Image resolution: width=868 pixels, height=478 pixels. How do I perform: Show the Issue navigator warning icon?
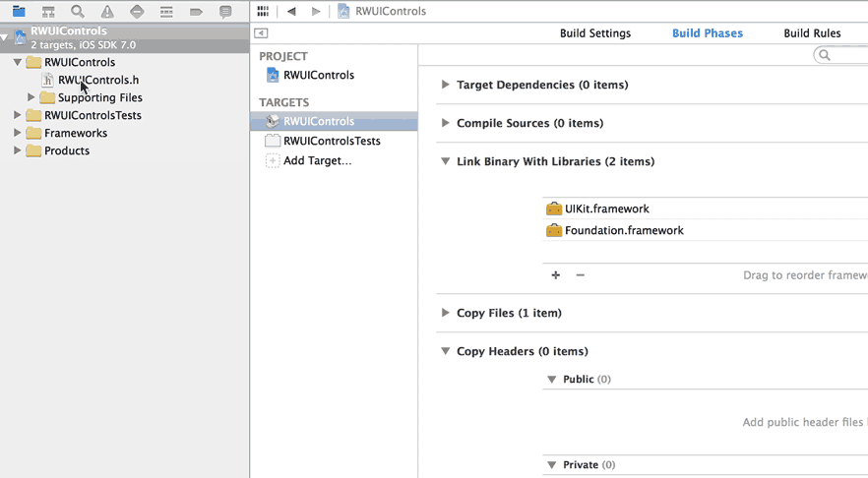(107, 11)
